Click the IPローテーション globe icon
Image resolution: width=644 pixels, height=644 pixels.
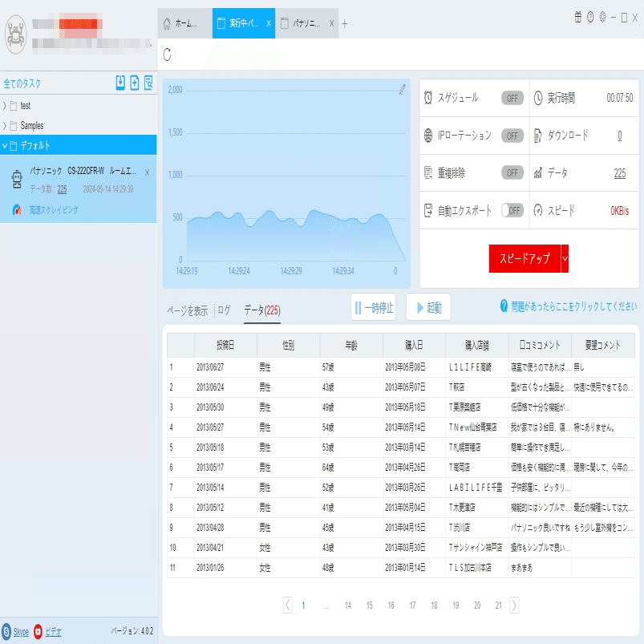point(428,136)
